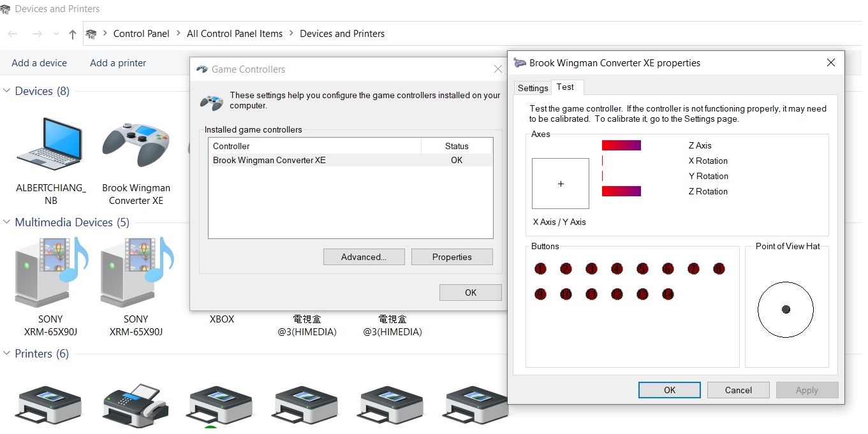868x434 pixels.
Task: Click button indicator 1 in Test tab
Action: pyautogui.click(x=541, y=269)
